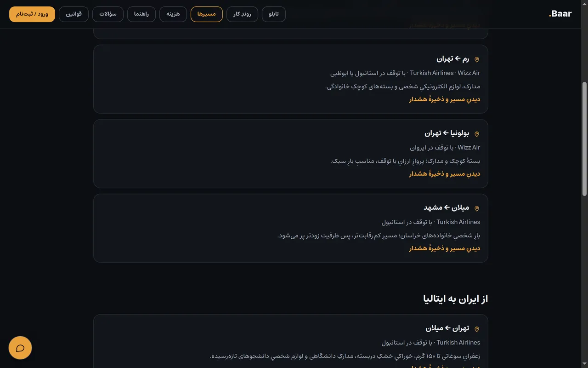588x368 pixels.
Task: Open the قوانین nav item
Action: [x=74, y=14]
